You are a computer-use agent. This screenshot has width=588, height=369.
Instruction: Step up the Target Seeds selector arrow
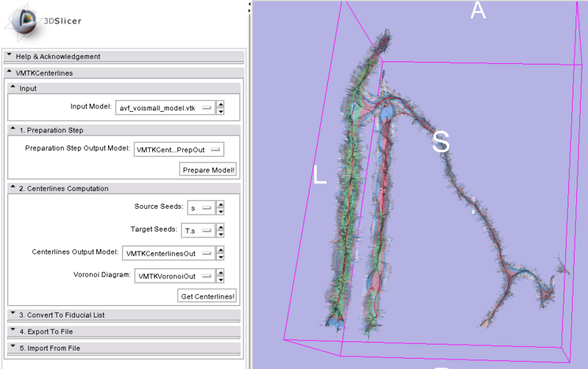(220, 227)
